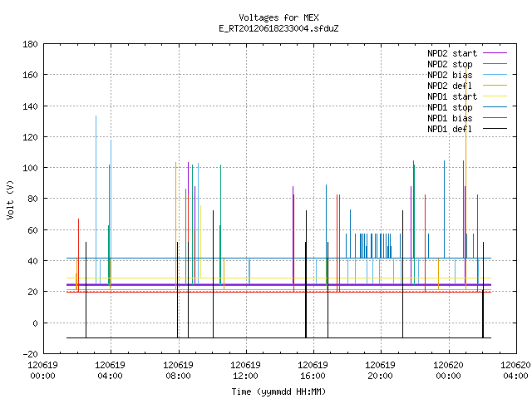Click the '120619 00:00' x-axis tick label
Image resolution: width=532 pixels, height=399 pixels.
[42, 371]
